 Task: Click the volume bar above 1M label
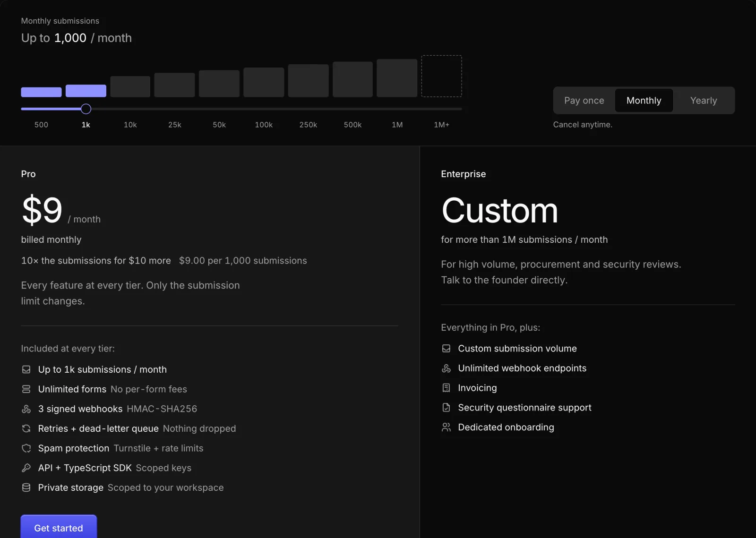397,78
